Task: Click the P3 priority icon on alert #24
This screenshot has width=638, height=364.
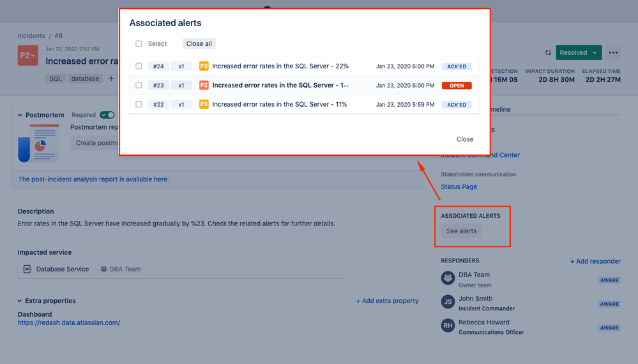Action: [204, 66]
